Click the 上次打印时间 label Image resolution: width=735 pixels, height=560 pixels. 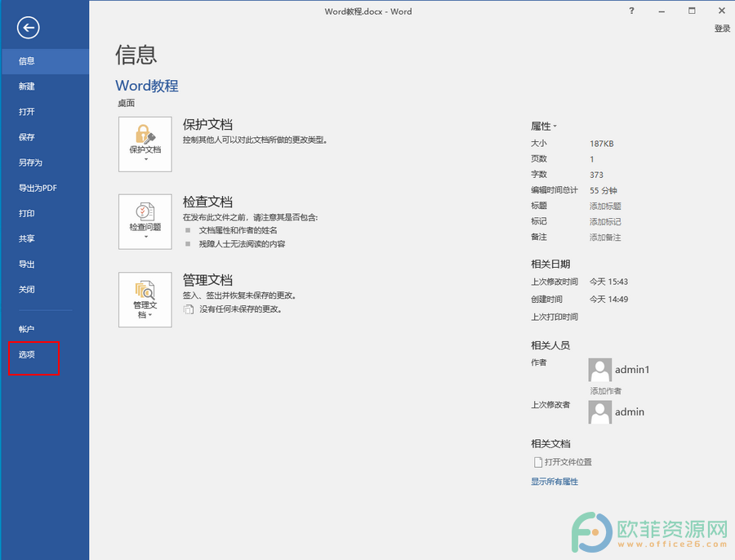[554, 317]
